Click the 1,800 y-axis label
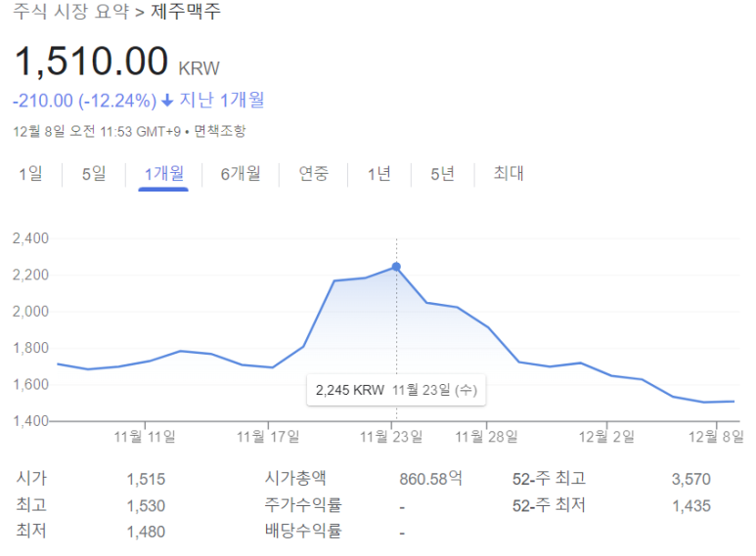This screenshot has height=556, width=756. (x=30, y=348)
